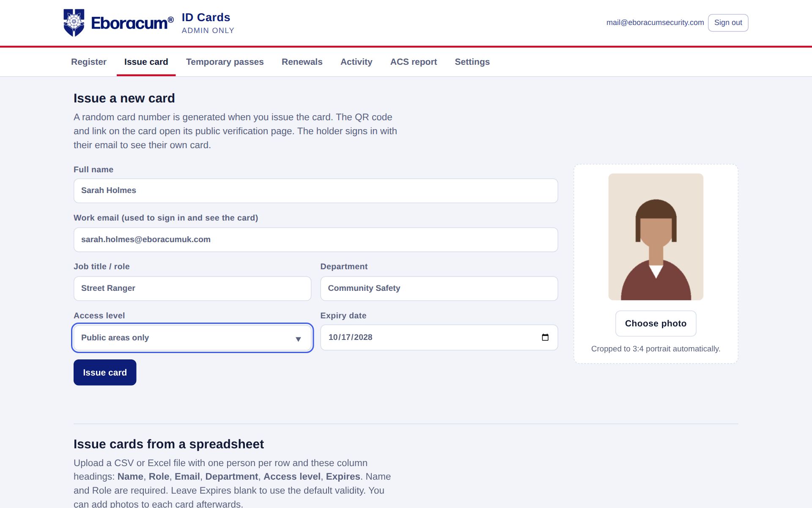Click the ID Cards title text
The image size is (812, 508).
206,17
